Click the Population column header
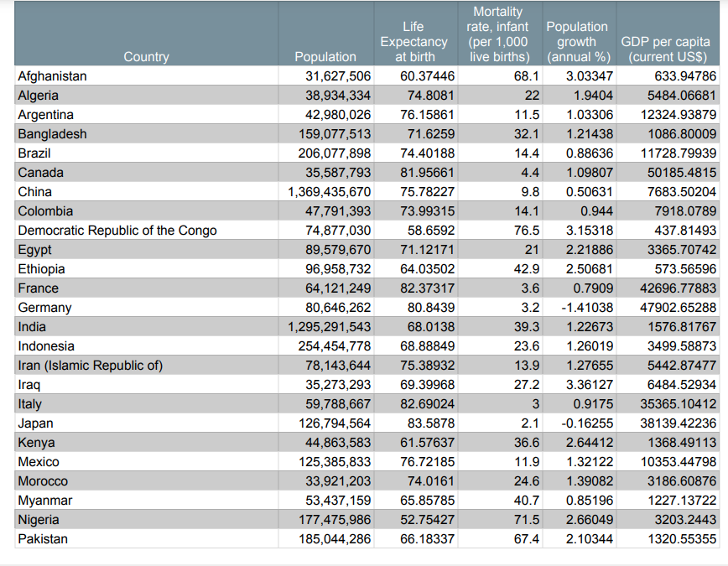Viewport: 728px width, 566px height. [x=325, y=56]
